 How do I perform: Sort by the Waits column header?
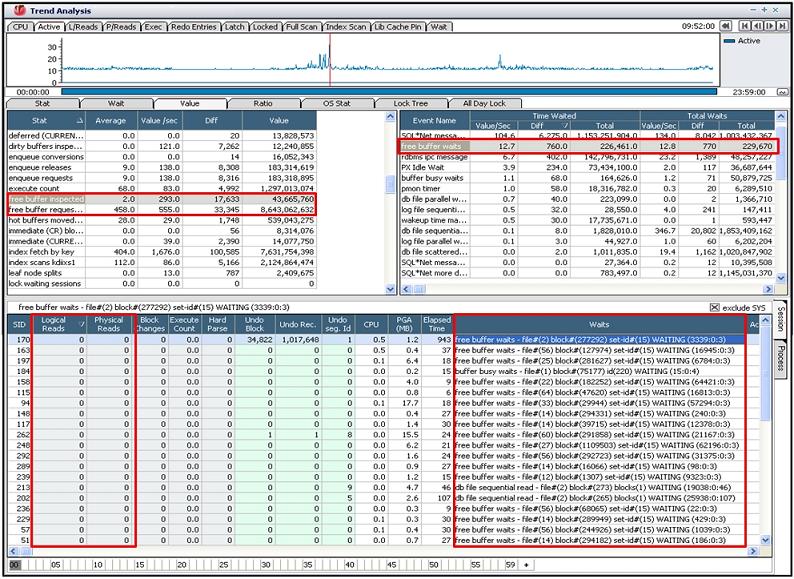pyautogui.click(x=599, y=324)
